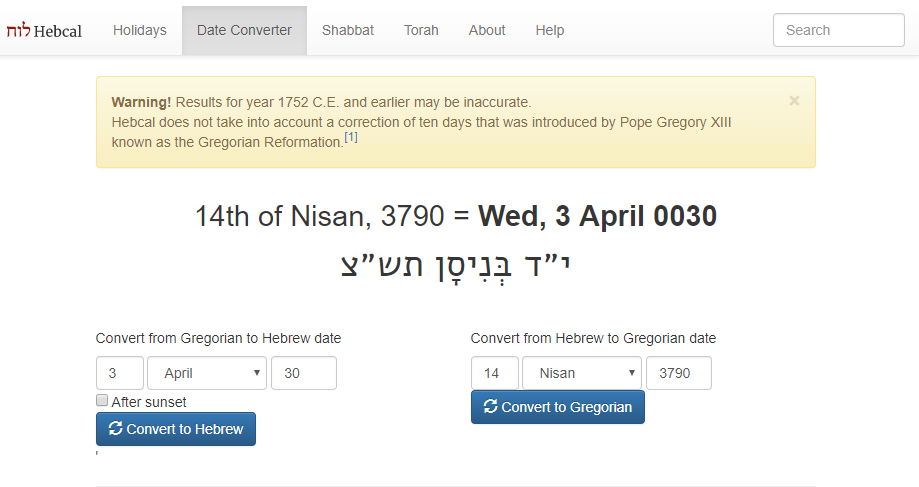Click the Gregorian day field showing 3
The image size is (919, 487).
click(x=120, y=373)
